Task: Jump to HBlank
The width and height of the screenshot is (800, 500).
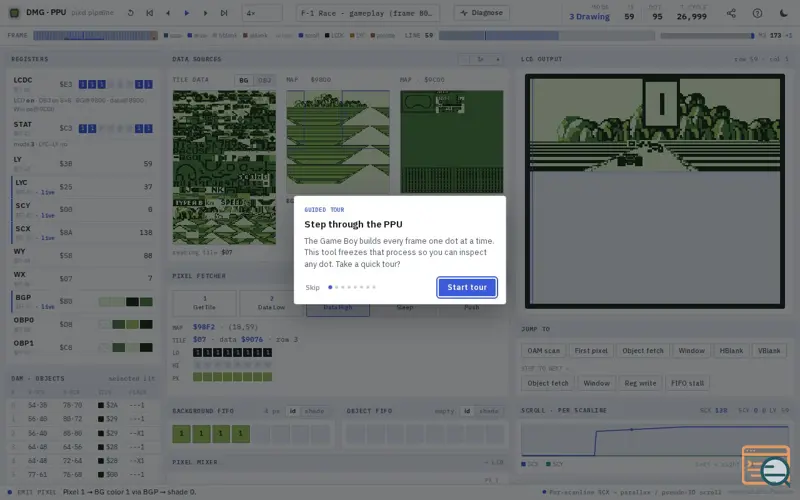Action: pos(731,351)
